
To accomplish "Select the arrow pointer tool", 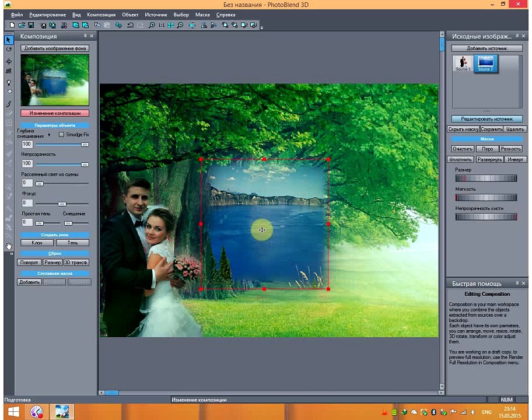I will tap(9, 40).
